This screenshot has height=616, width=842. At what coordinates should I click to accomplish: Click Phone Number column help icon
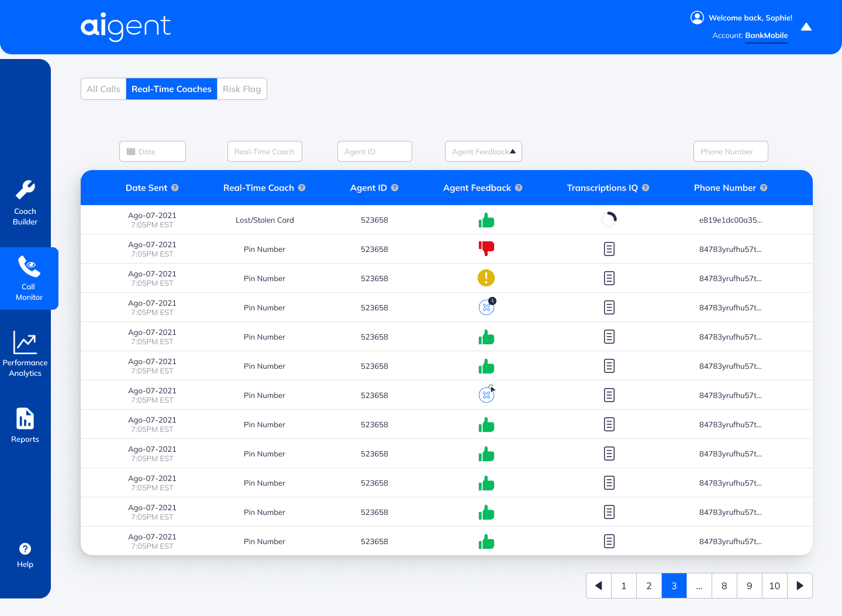(x=764, y=188)
